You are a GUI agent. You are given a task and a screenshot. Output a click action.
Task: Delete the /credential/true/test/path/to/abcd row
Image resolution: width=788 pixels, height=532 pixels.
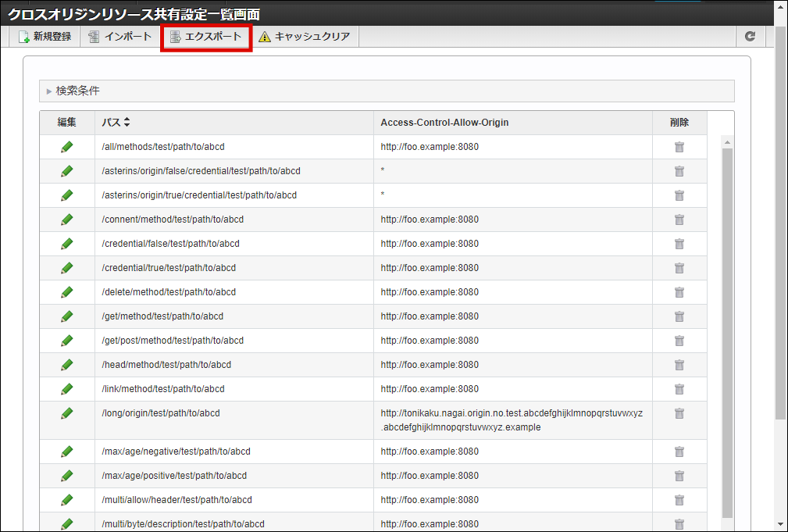pyautogui.click(x=679, y=268)
